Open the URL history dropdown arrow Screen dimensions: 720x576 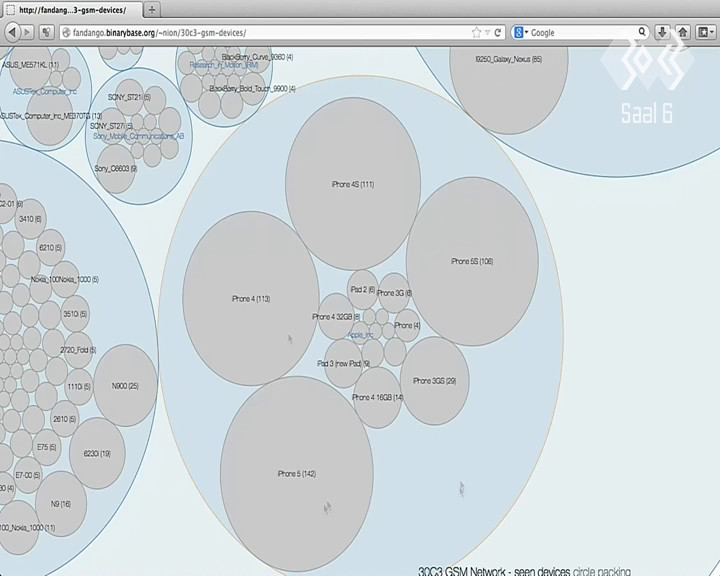tap(487, 33)
